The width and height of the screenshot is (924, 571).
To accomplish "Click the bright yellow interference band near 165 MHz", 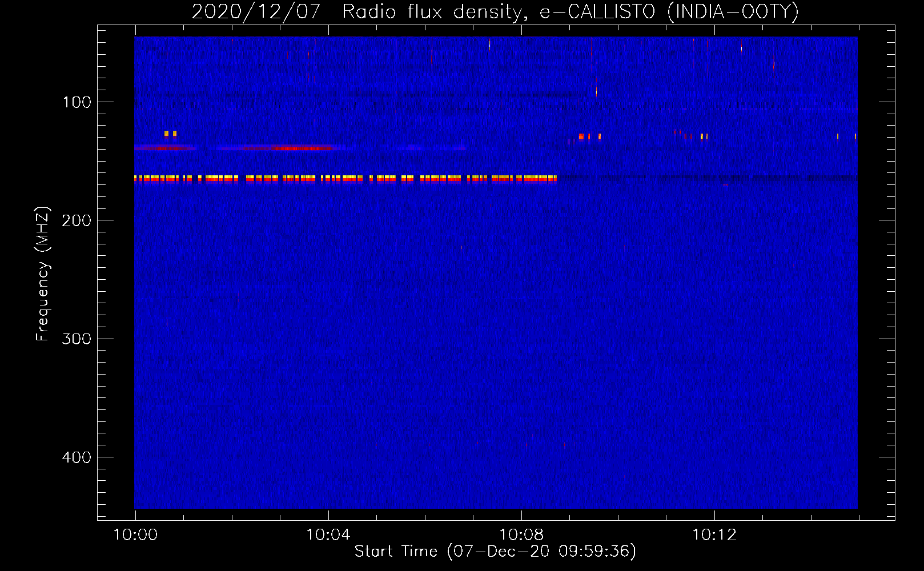I will tap(346, 179).
